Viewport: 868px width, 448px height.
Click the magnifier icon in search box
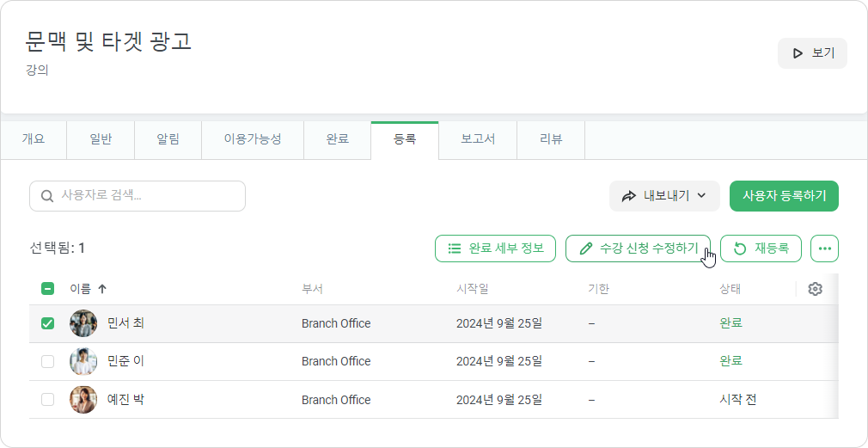[47, 196]
